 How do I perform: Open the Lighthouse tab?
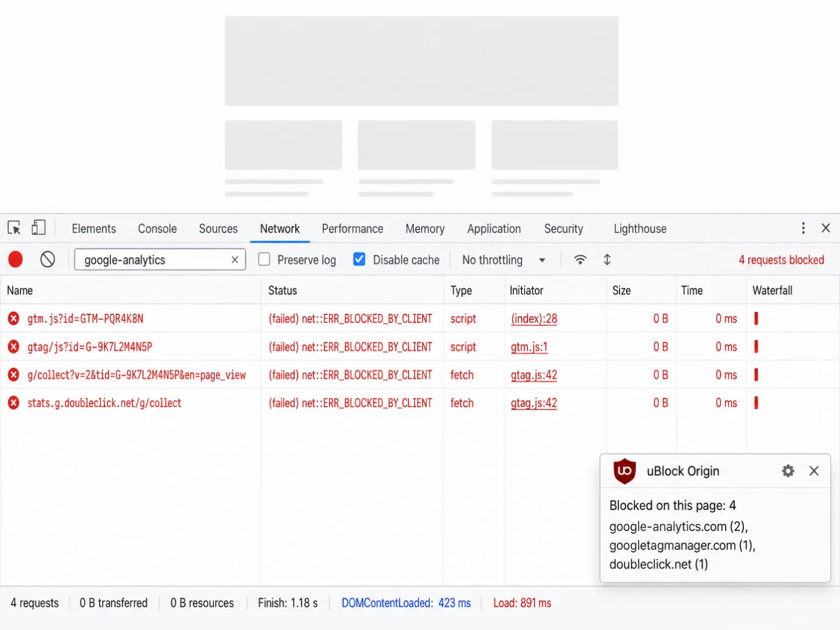[640, 229]
